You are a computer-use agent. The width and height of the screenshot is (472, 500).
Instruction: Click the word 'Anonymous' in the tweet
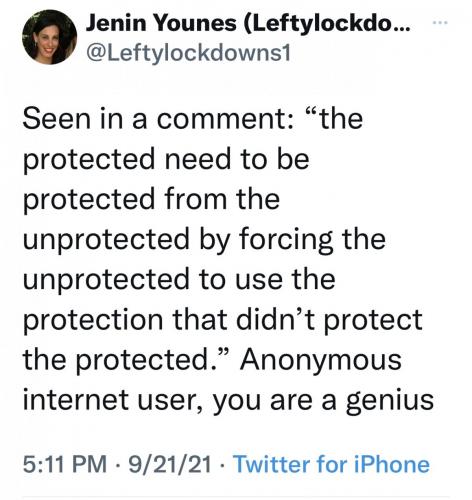tap(321, 361)
